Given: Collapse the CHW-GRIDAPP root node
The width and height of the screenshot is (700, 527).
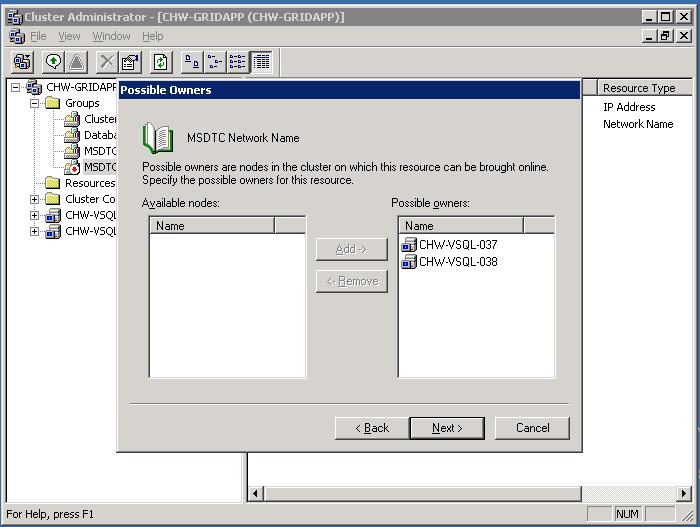Looking at the screenshot, I should coord(16,87).
